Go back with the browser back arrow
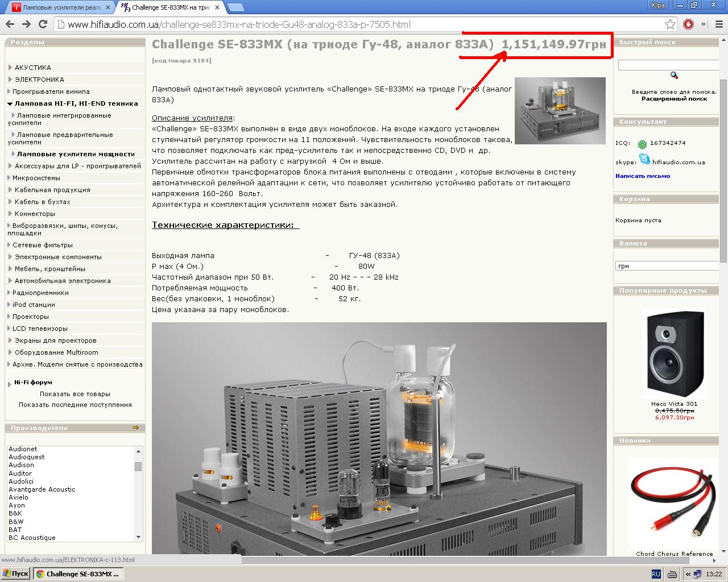728x582 pixels. tap(10, 24)
